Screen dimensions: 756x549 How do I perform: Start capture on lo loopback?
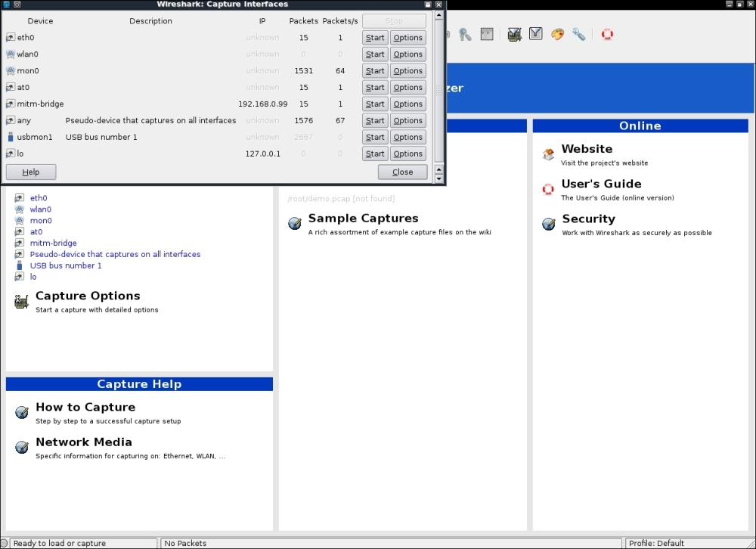pos(375,154)
